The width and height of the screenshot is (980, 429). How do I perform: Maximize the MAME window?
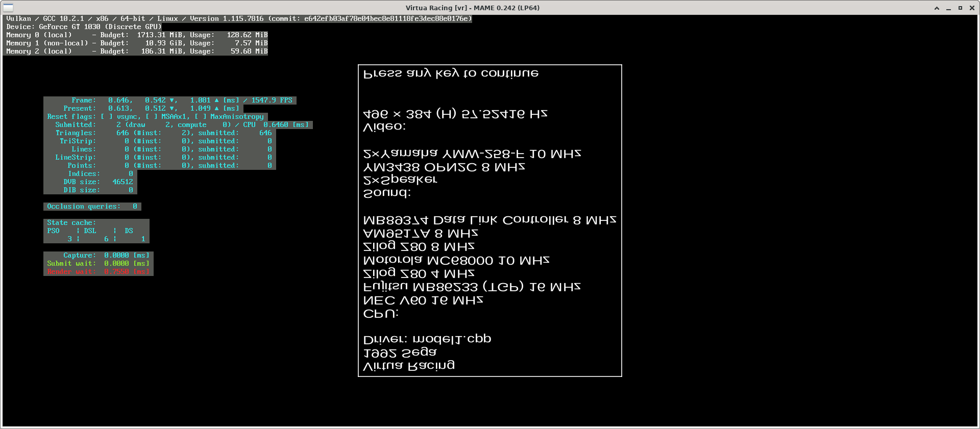click(960, 8)
